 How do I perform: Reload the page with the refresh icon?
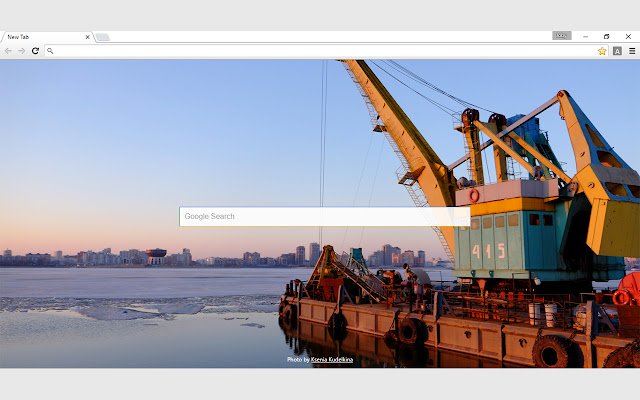point(36,51)
